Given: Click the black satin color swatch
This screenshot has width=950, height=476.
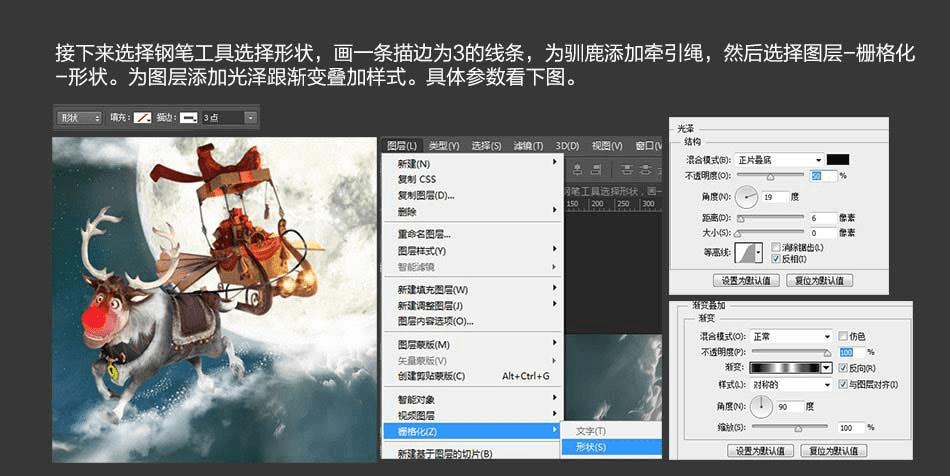Looking at the screenshot, I should [x=838, y=160].
